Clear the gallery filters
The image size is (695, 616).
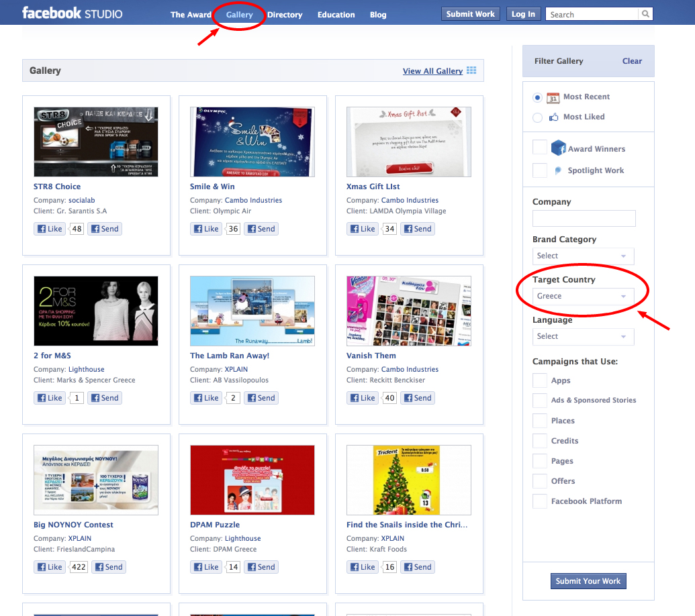[x=632, y=61]
